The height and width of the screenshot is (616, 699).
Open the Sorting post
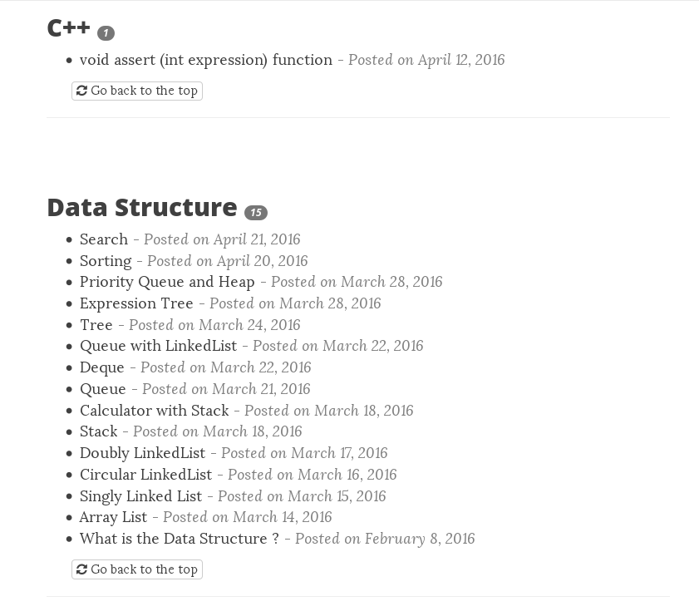pos(106,261)
